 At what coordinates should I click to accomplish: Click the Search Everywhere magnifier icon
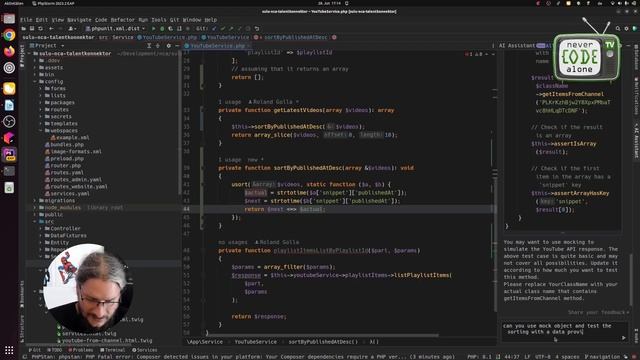(x=618, y=29)
